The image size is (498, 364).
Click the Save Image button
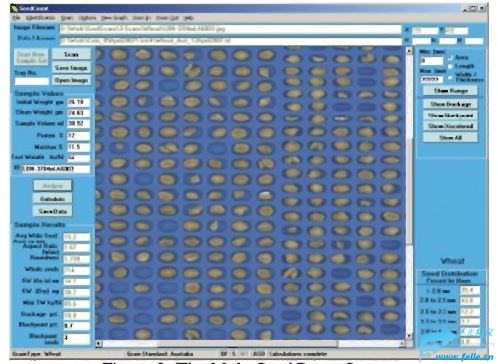(71, 68)
